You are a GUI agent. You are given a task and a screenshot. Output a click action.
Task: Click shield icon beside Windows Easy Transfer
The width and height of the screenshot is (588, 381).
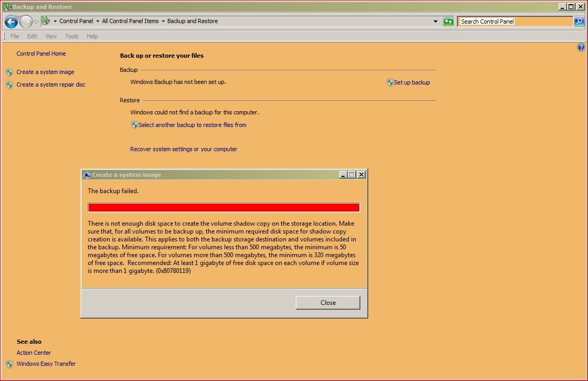tap(9, 364)
